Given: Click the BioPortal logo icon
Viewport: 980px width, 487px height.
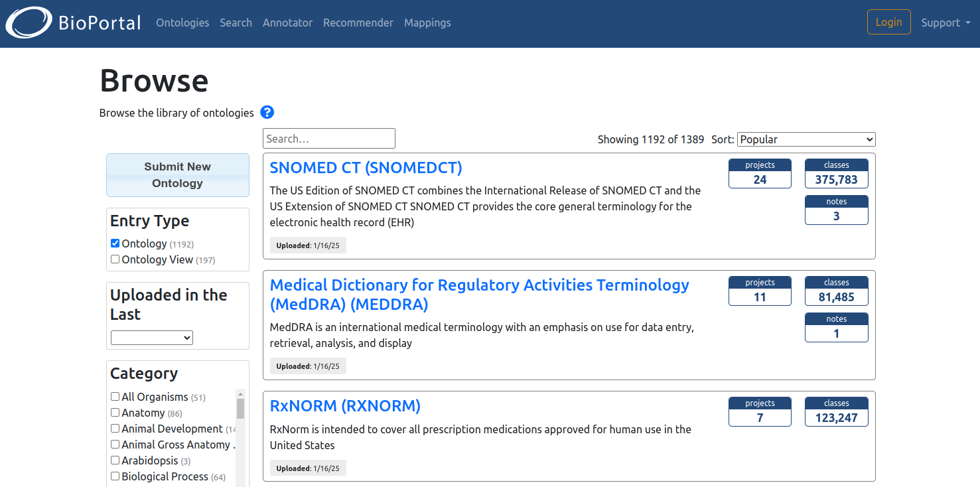Looking at the screenshot, I should (x=29, y=23).
